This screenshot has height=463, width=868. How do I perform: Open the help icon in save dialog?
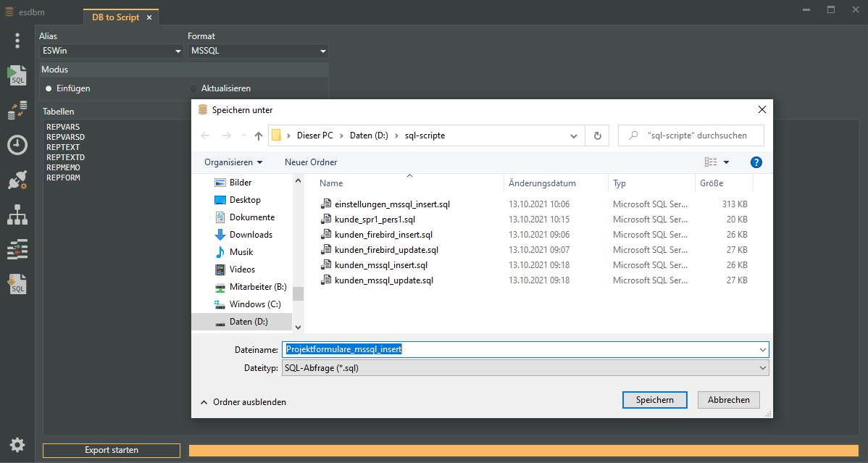756,162
